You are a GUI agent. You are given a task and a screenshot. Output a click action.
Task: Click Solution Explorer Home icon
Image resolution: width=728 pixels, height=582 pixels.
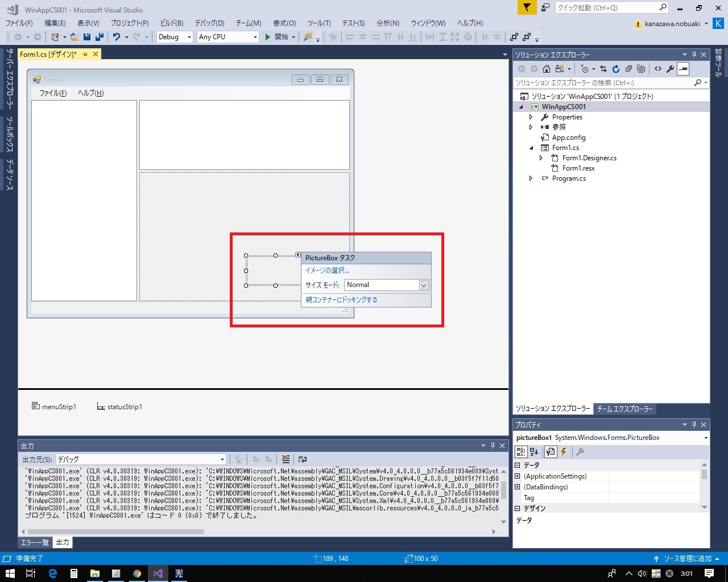click(x=547, y=69)
